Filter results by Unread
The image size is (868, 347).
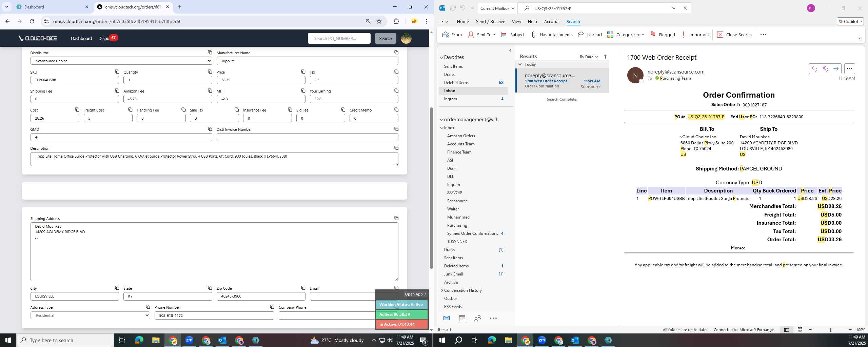click(x=590, y=35)
